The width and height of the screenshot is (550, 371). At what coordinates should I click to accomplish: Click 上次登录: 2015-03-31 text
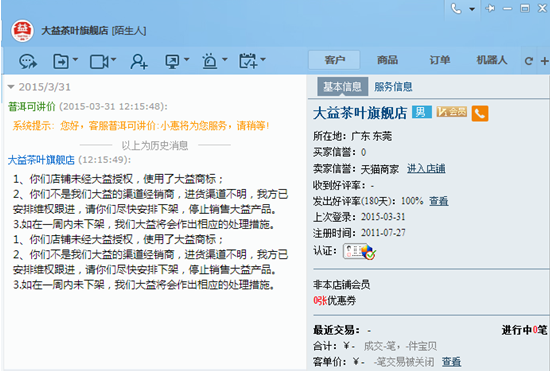pyautogui.click(x=359, y=217)
